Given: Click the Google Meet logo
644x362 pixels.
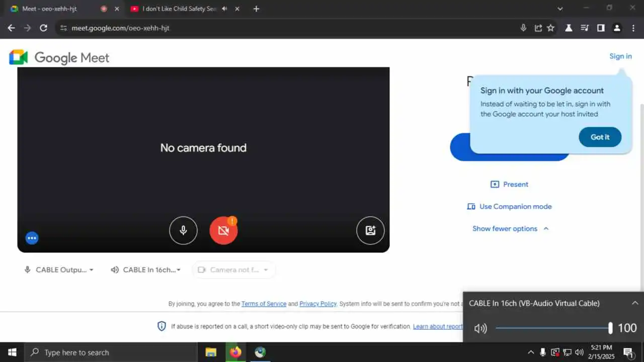Looking at the screenshot, I should pyautogui.click(x=59, y=58).
